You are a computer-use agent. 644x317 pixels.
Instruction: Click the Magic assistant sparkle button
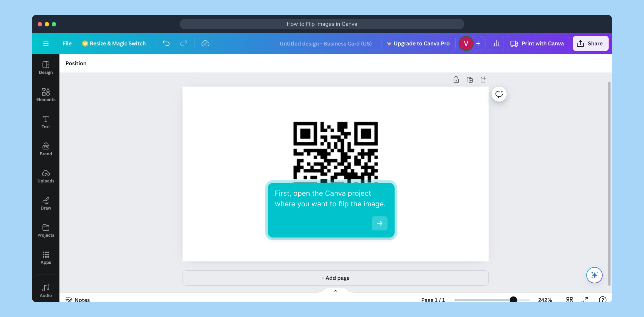[594, 275]
